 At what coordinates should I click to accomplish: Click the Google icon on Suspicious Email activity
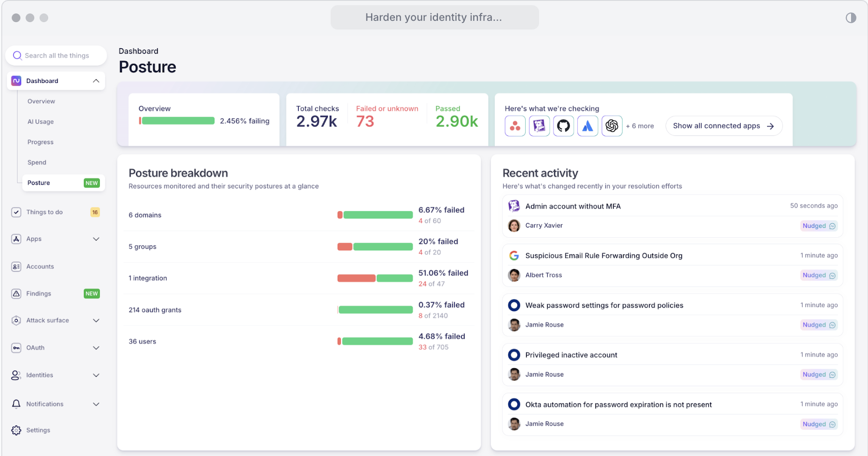coord(514,255)
